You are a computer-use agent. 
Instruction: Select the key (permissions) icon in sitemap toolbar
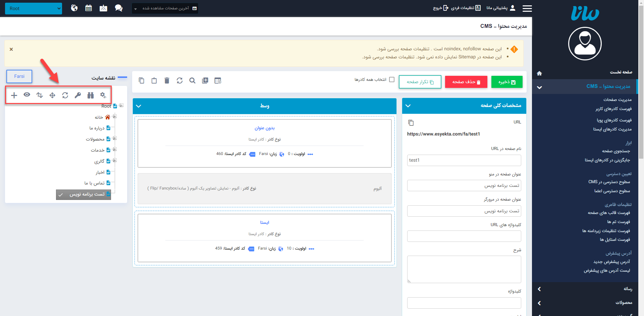click(78, 95)
